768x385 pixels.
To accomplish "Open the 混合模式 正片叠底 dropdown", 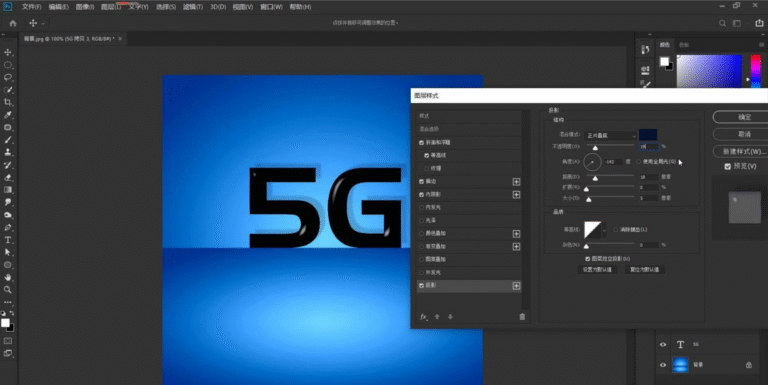I will [610, 136].
